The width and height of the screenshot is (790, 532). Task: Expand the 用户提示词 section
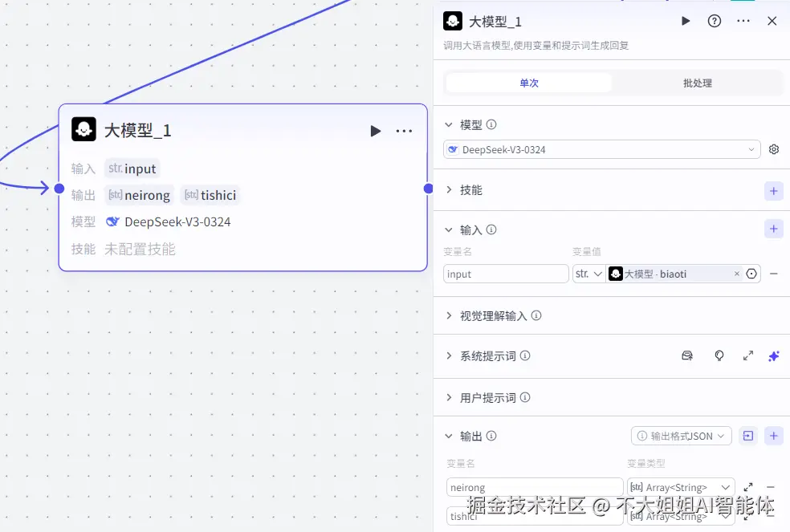point(449,397)
